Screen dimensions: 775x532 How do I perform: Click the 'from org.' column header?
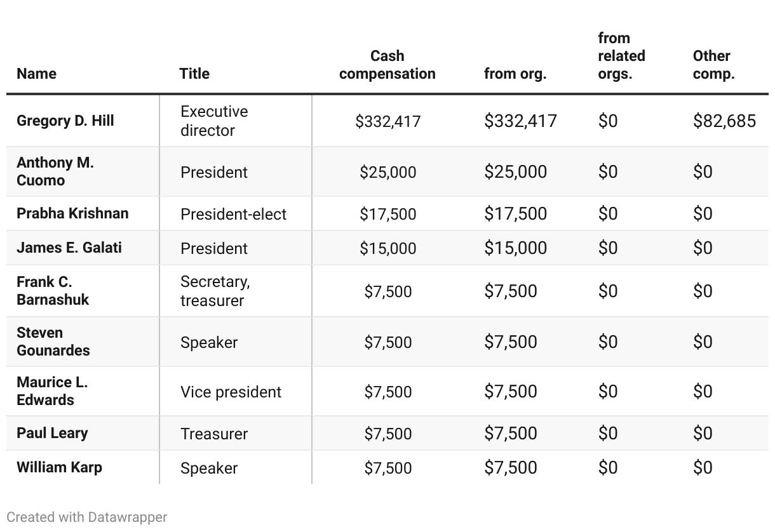(x=515, y=74)
